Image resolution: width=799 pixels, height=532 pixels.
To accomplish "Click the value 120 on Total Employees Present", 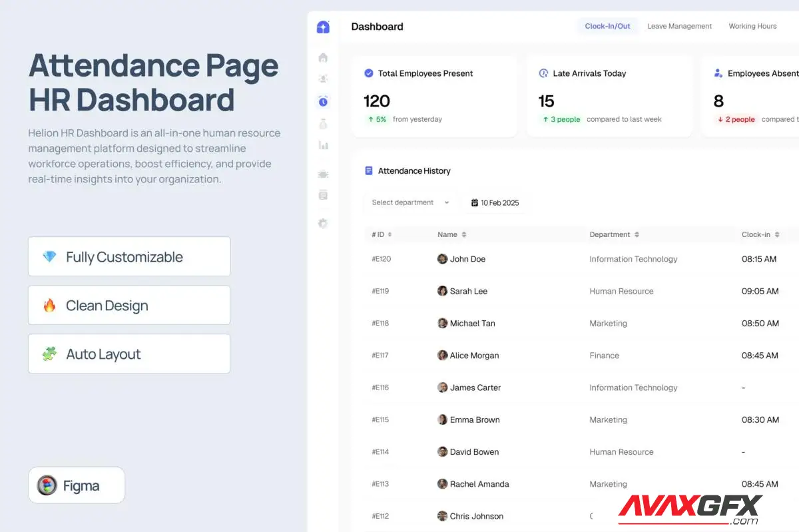I will (x=377, y=101).
